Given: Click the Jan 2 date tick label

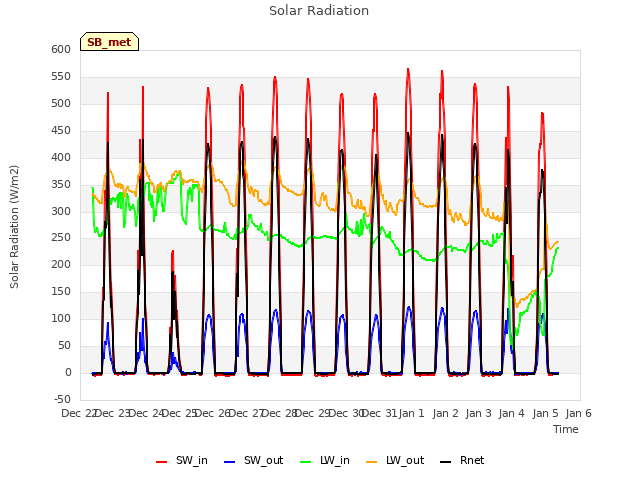Looking at the screenshot, I should 445,413.
